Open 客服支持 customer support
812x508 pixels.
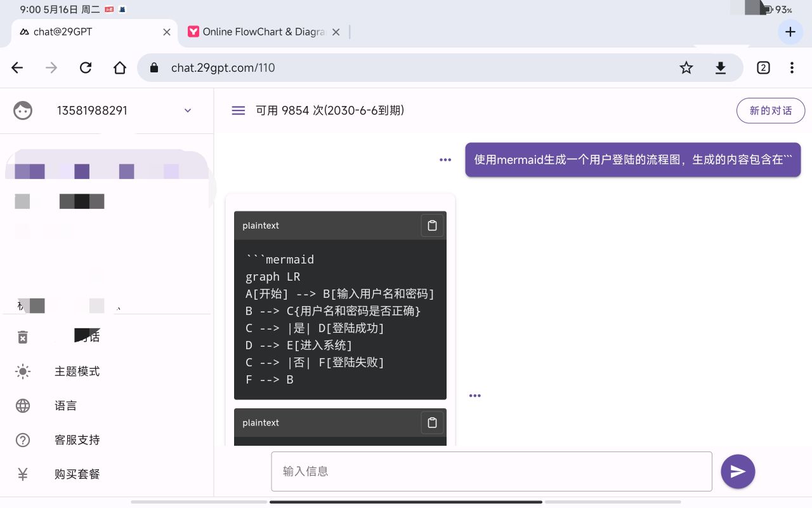77,440
